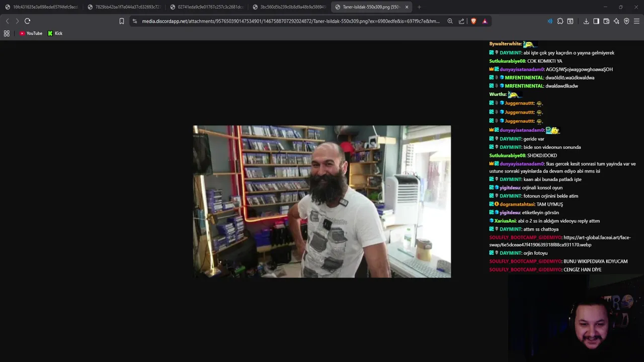Open the YouTube bookmark
The width and height of the screenshot is (644, 362).
tap(31, 33)
